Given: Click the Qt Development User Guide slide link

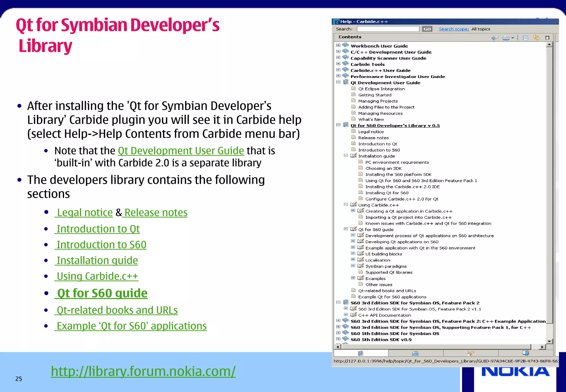Looking at the screenshot, I should pos(181,151).
